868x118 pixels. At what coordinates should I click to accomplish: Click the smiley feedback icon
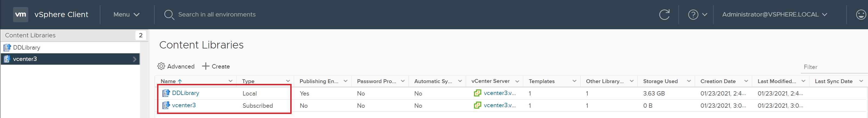861,14
